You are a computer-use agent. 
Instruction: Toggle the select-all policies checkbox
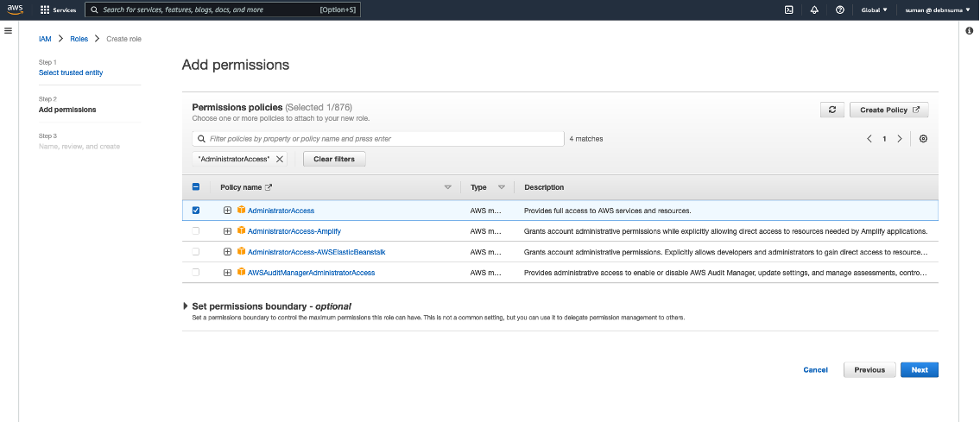coord(196,186)
